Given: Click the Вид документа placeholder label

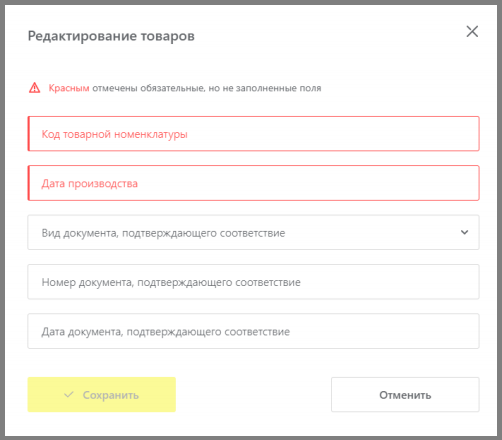Looking at the screenshot, I should coord(163,233).
